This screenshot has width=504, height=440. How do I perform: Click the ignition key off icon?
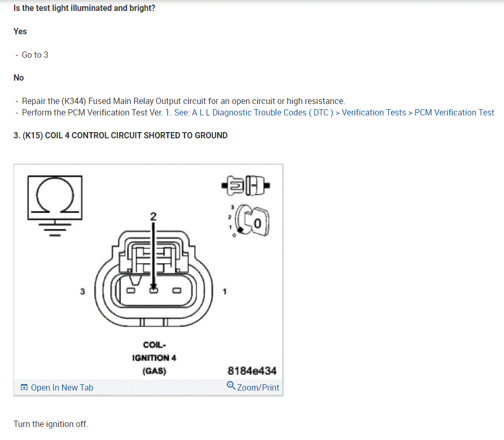(x=249, y=221)
